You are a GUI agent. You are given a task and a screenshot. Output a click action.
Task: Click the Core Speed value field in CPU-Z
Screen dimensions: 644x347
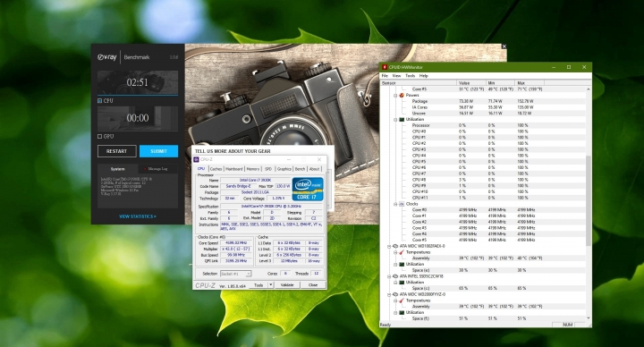coord(236,243)
